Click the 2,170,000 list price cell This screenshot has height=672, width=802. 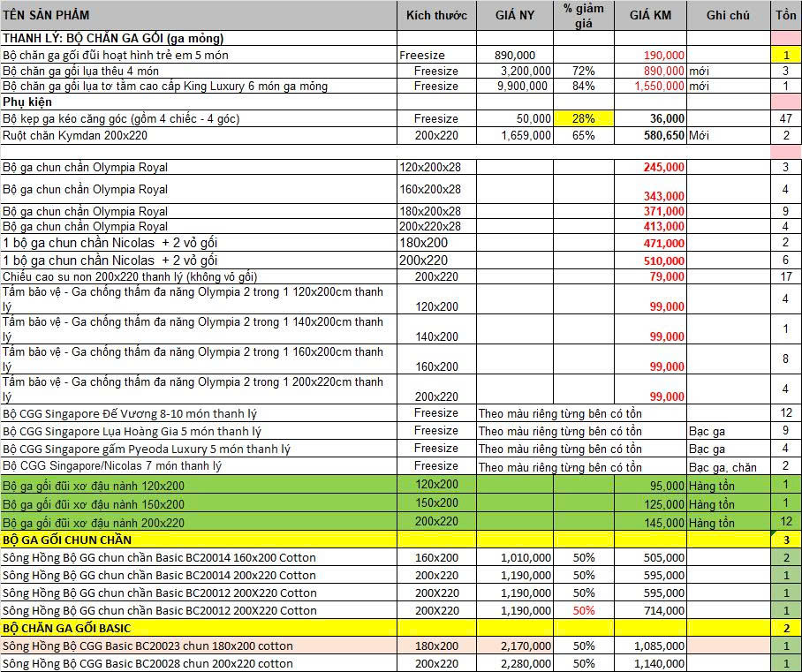pos(515,646)
